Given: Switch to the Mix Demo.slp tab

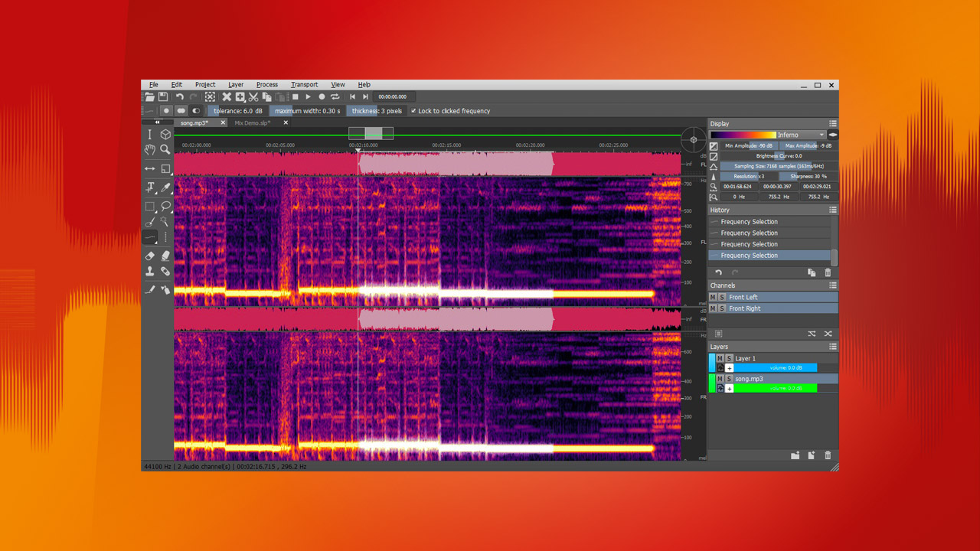Looking at the screenshot, I should (253, 122).
